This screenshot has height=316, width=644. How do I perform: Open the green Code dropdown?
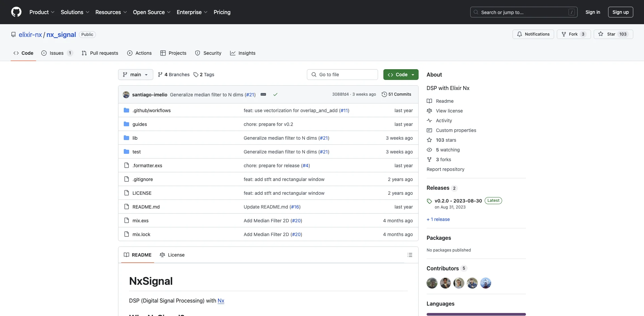[x=401, y=75]
